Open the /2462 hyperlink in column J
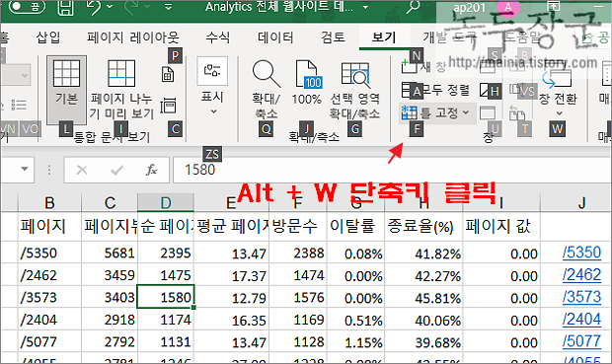Screen dimensions: 612x364 pyautogui.click(x=581, y=275)
